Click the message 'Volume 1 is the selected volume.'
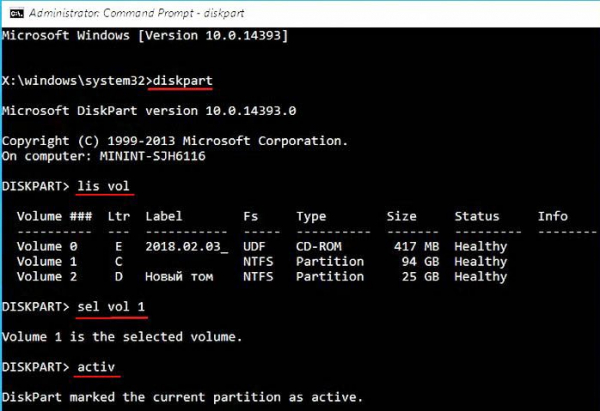 [122, 337]
